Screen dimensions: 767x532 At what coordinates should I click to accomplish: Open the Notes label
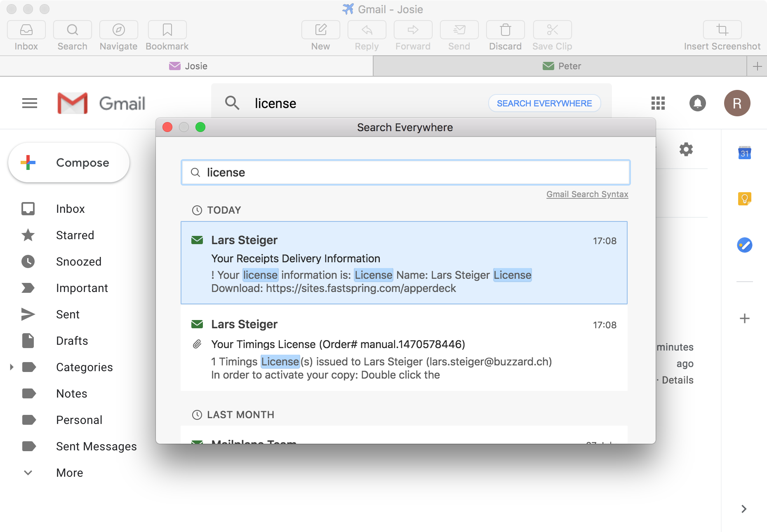point(72,393)
